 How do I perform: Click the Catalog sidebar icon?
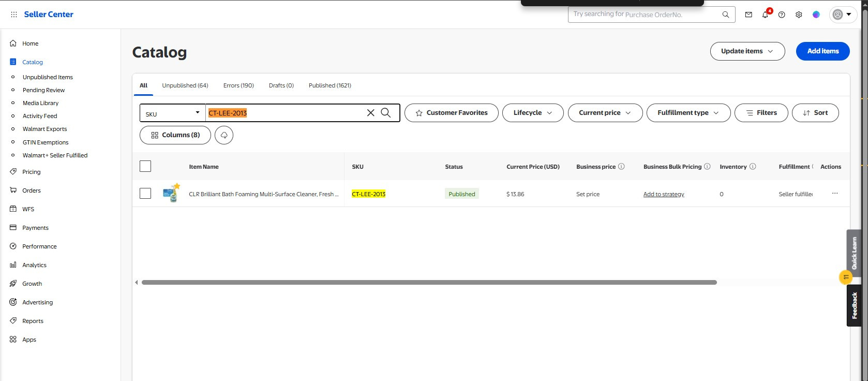coord(13,62)
